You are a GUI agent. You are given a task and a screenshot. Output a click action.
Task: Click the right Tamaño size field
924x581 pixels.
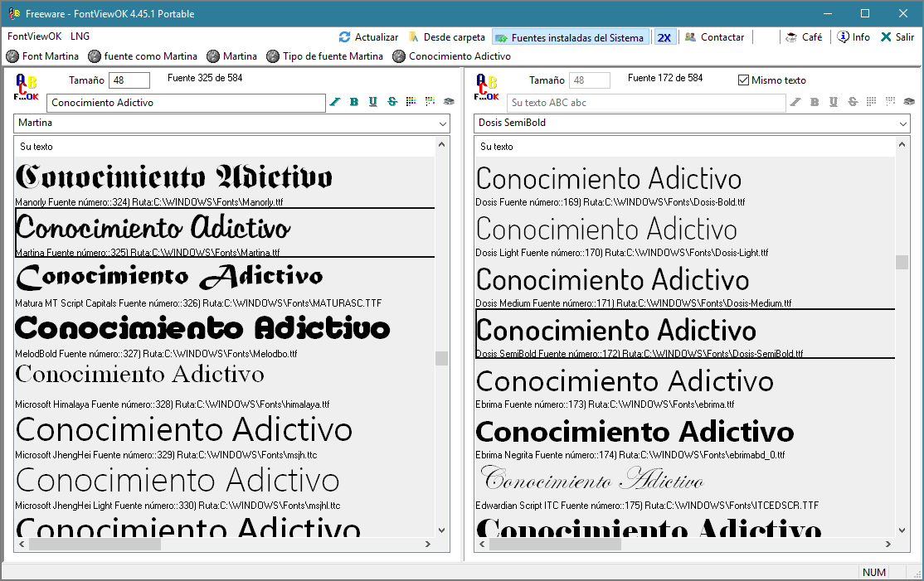click(589, 80)
